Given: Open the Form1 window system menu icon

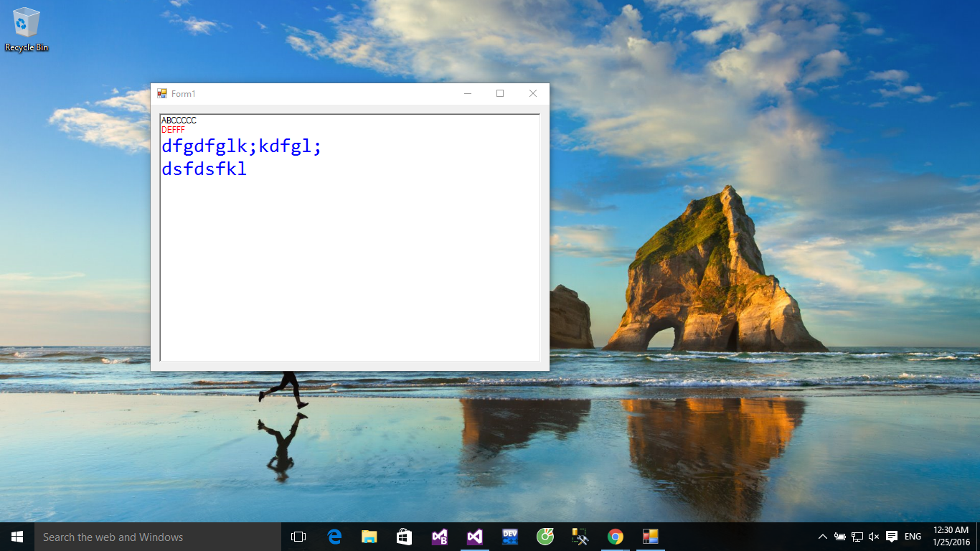Looking at the screenshot, I should pyautogui.click(x=162, y=94).
